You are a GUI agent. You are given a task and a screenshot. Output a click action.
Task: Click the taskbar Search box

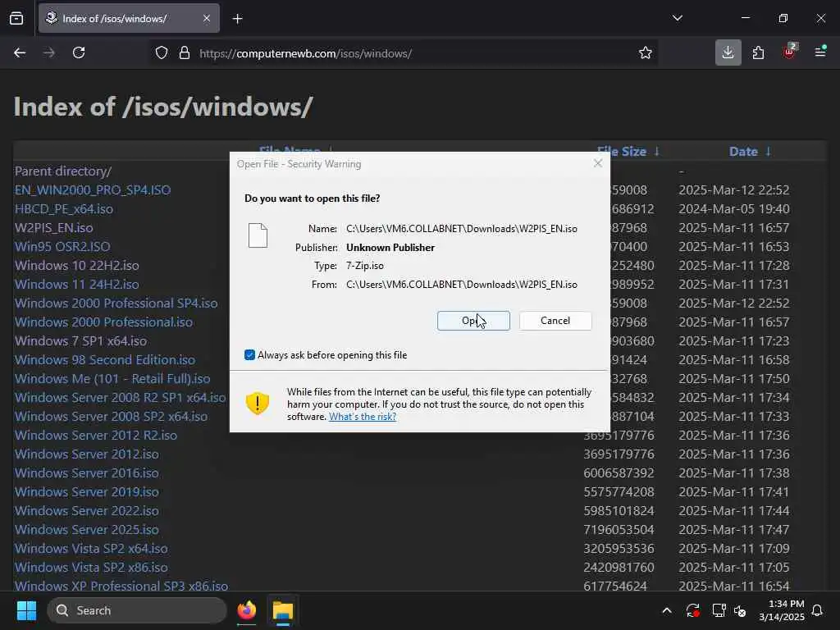[x=137, y=610]
